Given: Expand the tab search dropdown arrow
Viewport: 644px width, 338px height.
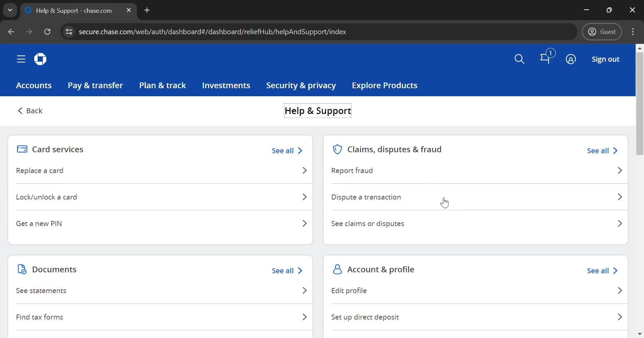Looking at the screenshot, I should point(10,10).
